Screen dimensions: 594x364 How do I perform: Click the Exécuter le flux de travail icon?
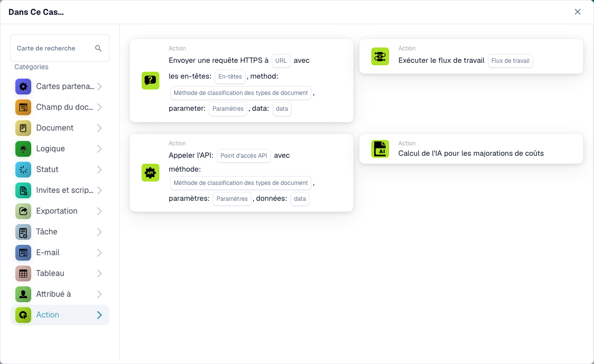(x=380, y=56)
